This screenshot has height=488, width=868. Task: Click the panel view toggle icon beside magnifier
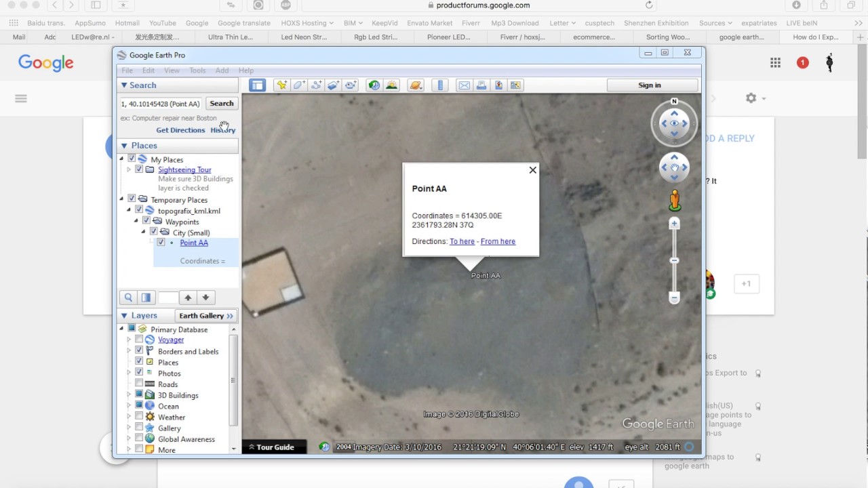146,298
